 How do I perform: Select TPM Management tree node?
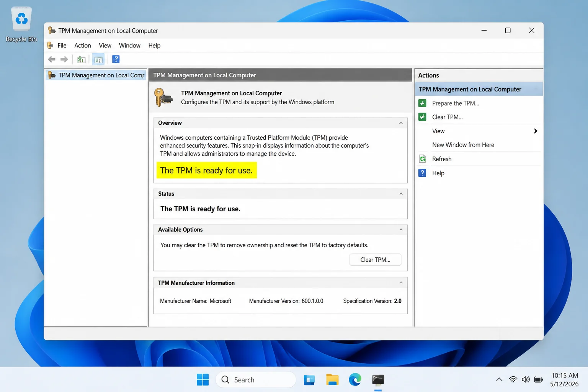[x=96, y=75]
